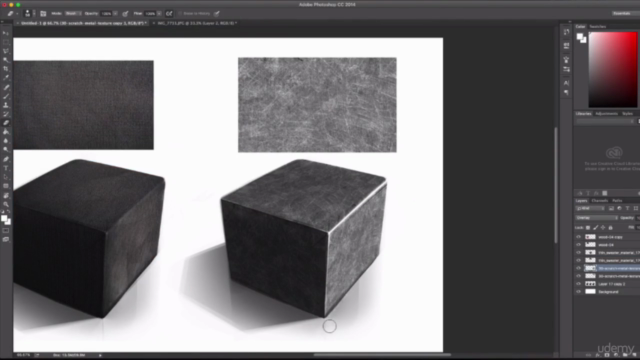Select the Brush tool
Viewport: 640px width, 360px height.
pos(6,96)
